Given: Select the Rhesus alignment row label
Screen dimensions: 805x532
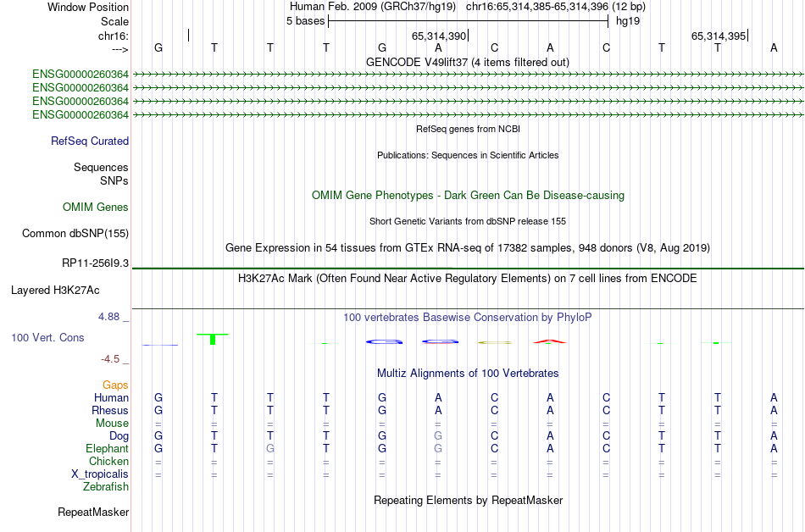Looking at the screenshot, I should [x=110, y=411].
